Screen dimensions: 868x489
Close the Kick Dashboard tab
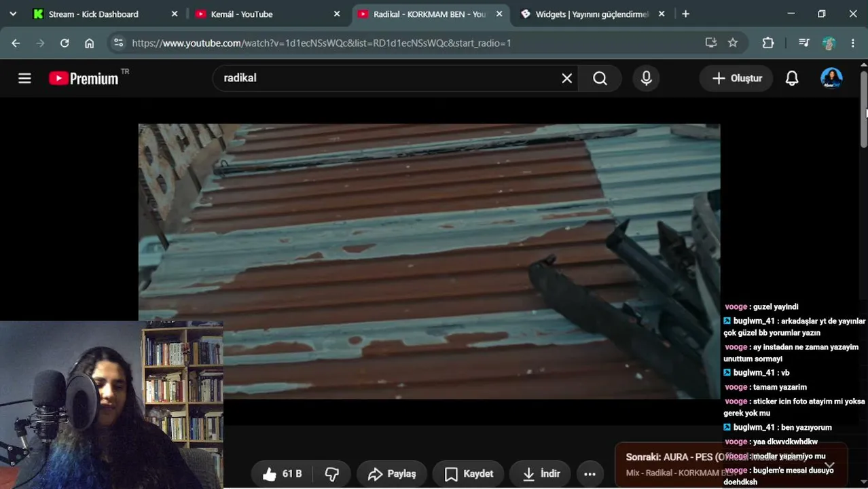(175, 14)
